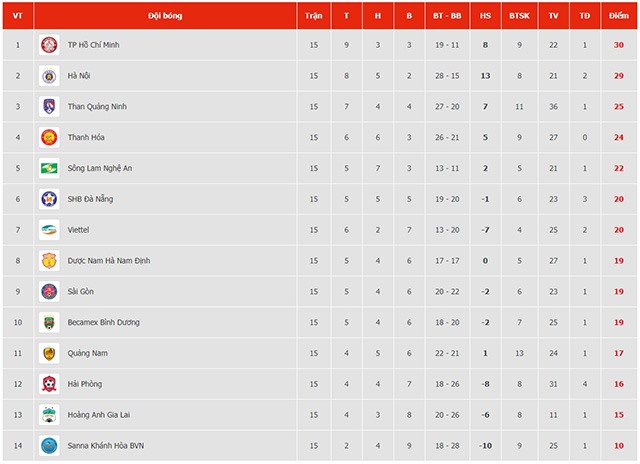
Task: Click Hà Nội's 29 points value
Action: tap(619, 76)
